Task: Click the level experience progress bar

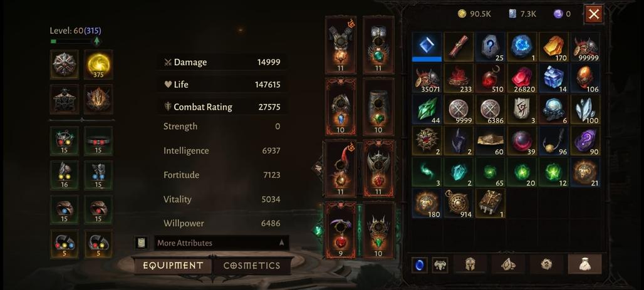Action: click(x=71, y=41)
